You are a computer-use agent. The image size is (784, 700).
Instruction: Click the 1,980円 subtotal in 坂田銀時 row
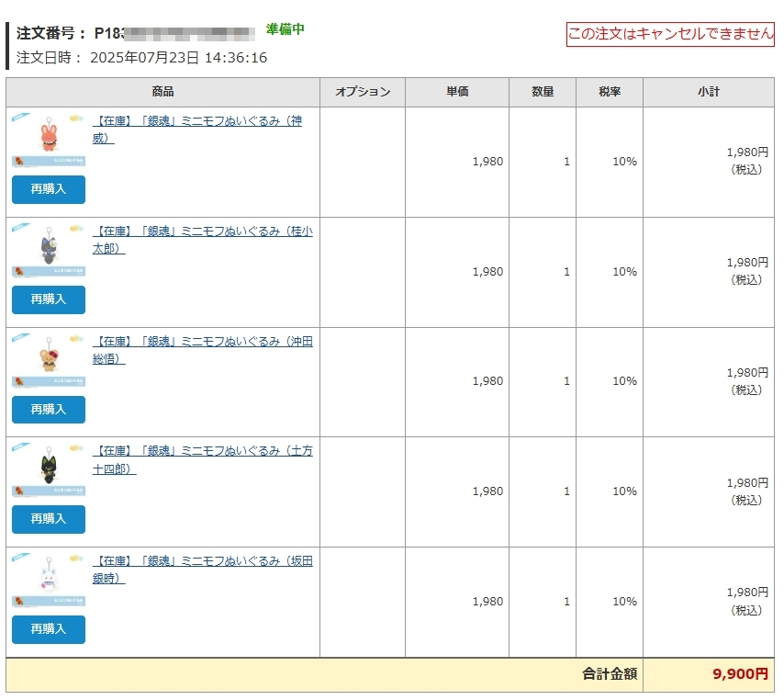(x=747, y=593)
